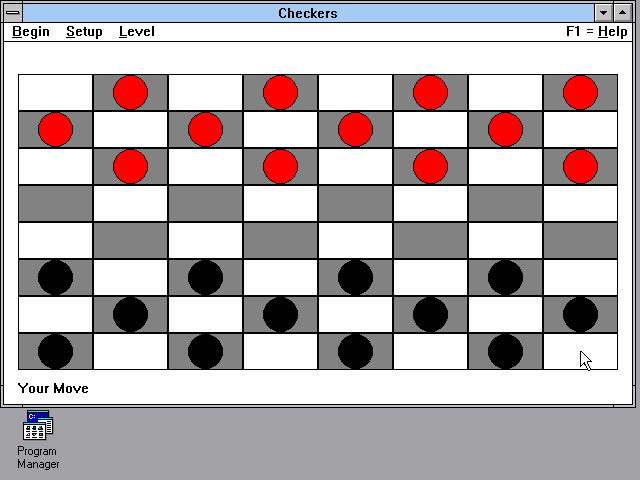The image size is (640, 480).
Task: Click the F1 = Help menu item
Action: pos(596,31)
